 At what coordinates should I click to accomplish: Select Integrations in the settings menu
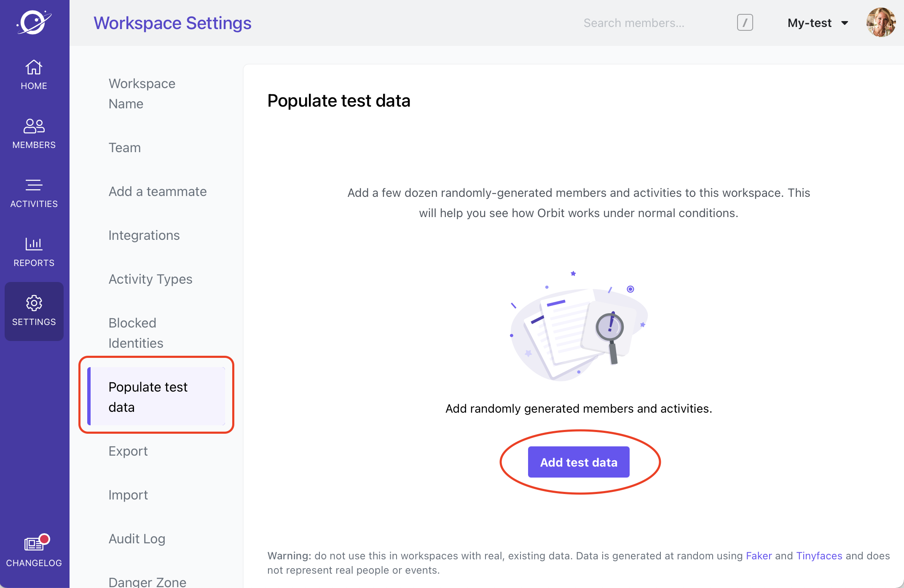144,235
